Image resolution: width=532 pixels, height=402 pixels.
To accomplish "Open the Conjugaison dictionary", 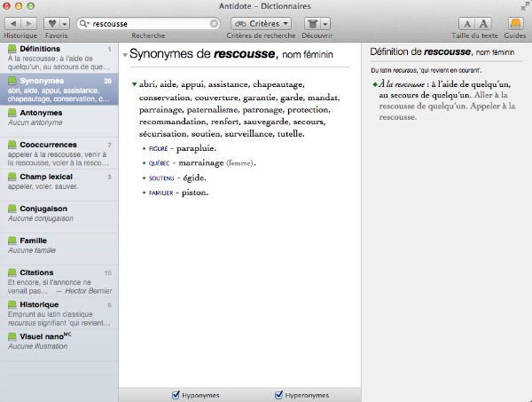I will [x=59, y=217].
